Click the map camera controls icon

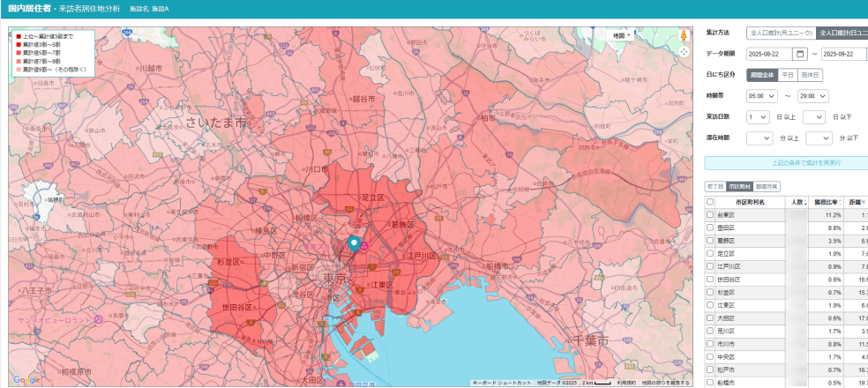(684, 52)
